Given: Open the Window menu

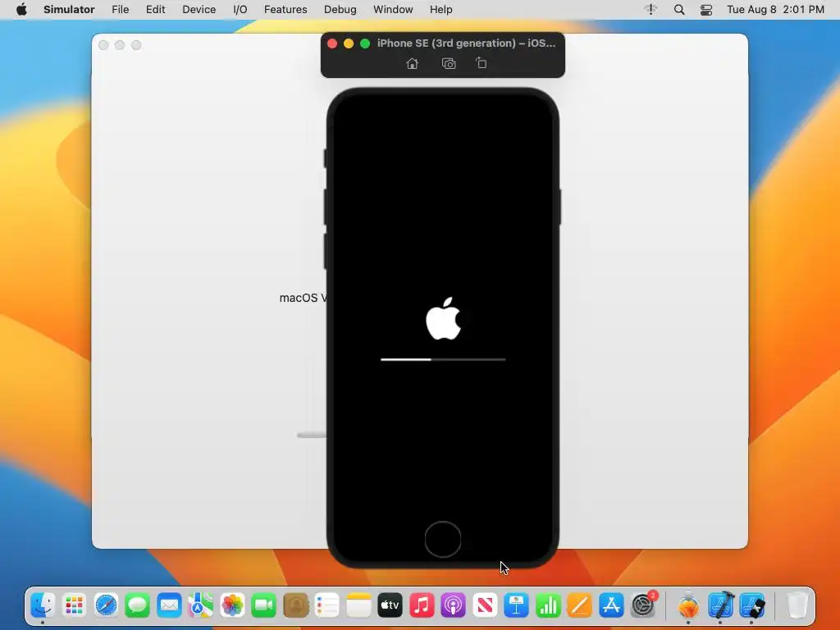Looking at the screenshot, I should point(393,10).
